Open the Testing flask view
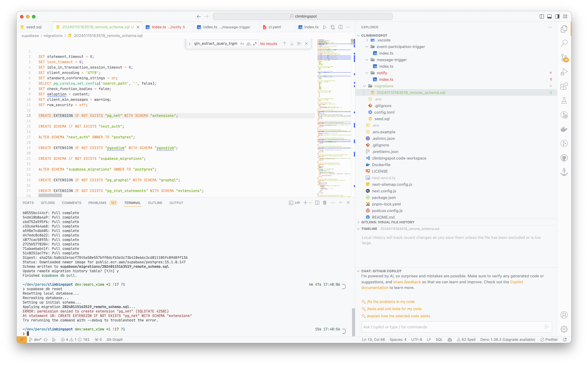Image resolution: width=588 pixels, height=365 pixels. pos(564,100)
